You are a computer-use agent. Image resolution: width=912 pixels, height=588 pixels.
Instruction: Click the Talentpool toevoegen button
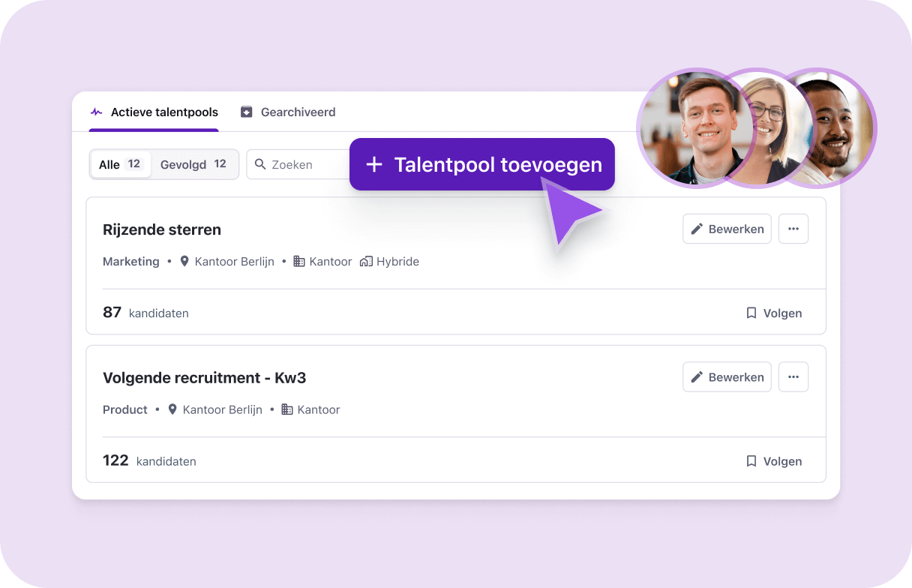pyautogui.click(x=482, y=164)
